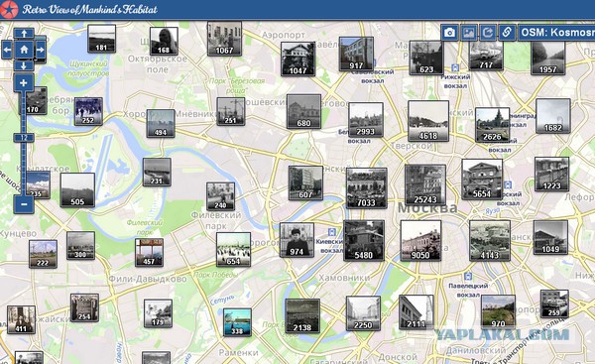Open photo cluster 168
Screen dimensions: 595x364
(x=164, y=41)
